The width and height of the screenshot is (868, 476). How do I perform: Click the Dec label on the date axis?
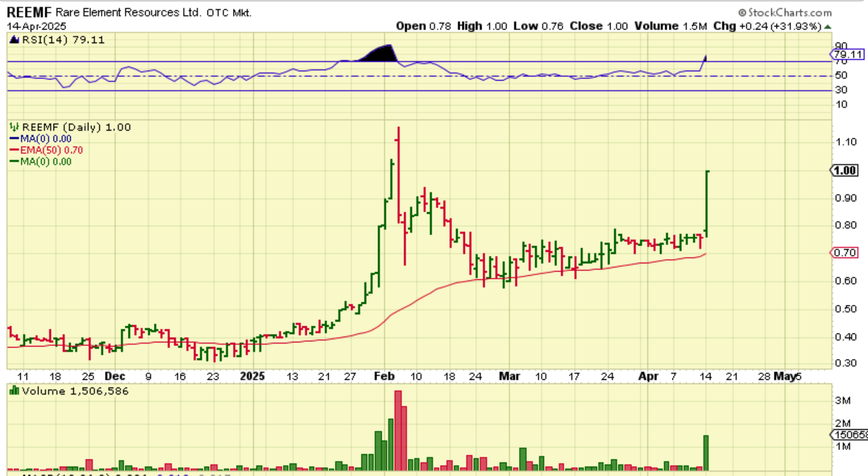pyautogui.click(x=115, y=376)
